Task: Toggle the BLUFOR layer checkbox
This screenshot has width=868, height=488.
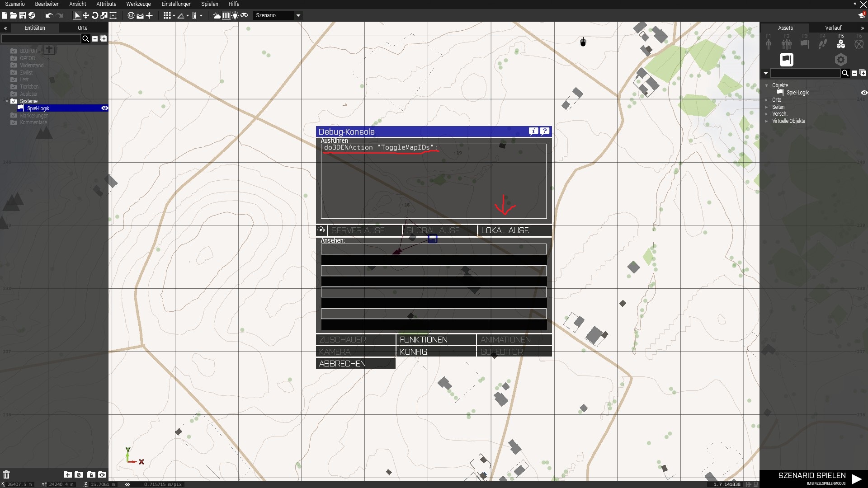Action: click(x=14, y=51)
